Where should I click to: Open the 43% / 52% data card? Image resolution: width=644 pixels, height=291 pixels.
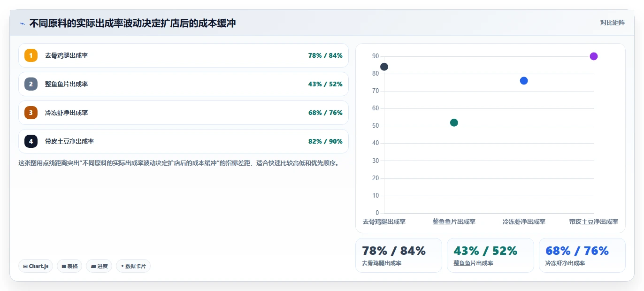pyautogui.click(x=490, y=255)
